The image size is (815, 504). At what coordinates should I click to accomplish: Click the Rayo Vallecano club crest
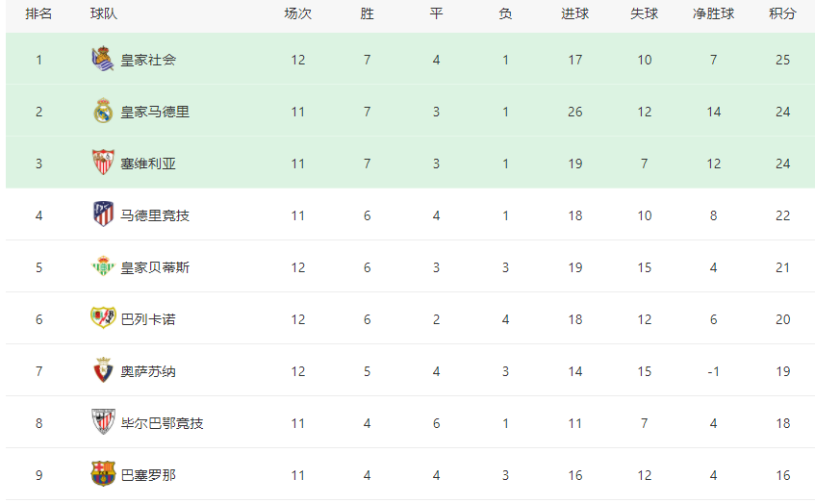[x=103, y=317]
